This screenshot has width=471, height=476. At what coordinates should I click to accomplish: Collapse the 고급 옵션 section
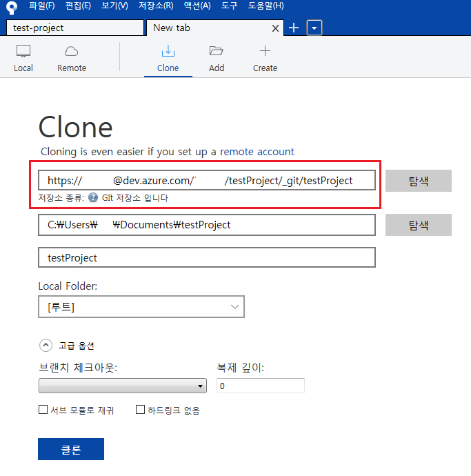[x=46, y=345]
